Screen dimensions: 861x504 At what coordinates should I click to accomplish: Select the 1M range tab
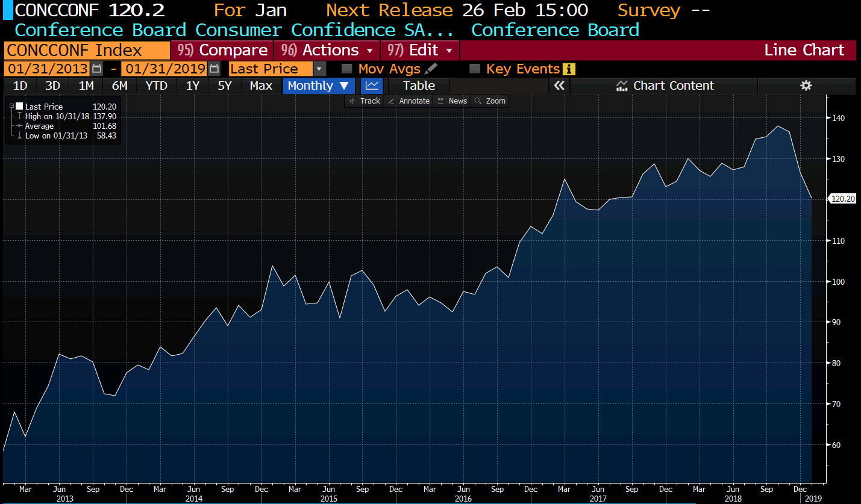coord(86,86)
